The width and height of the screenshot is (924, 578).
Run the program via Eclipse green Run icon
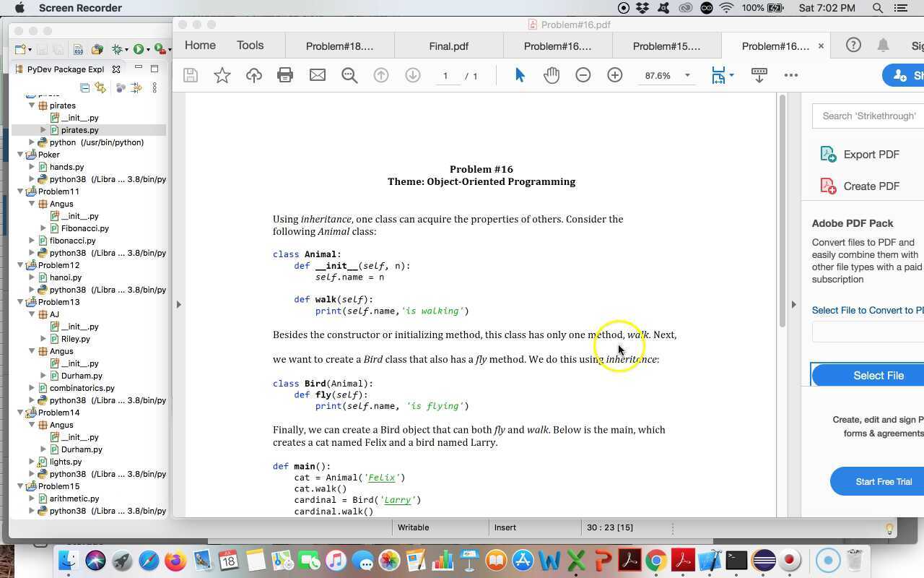(139, 49)
